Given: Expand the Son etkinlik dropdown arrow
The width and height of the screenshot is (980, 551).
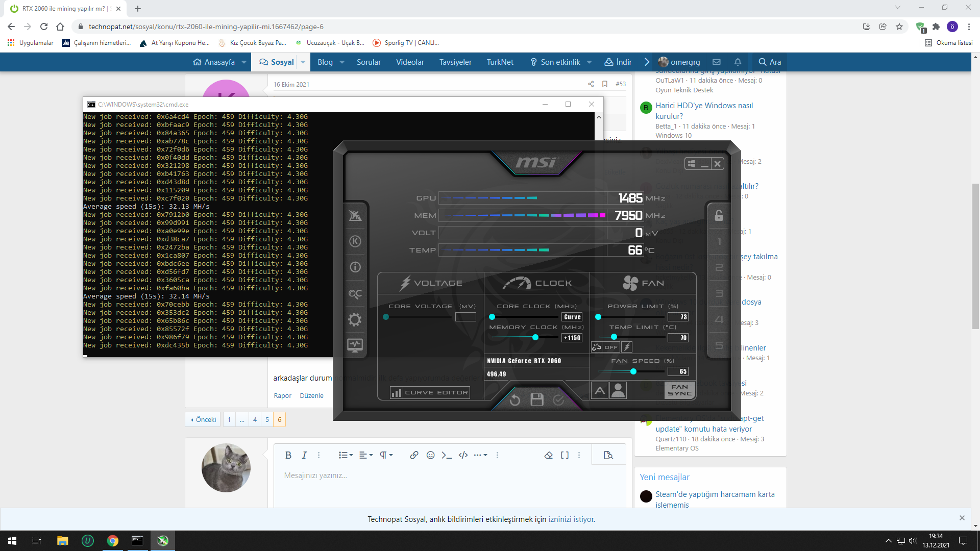Looking at the screenshot, I should (589, 62).
